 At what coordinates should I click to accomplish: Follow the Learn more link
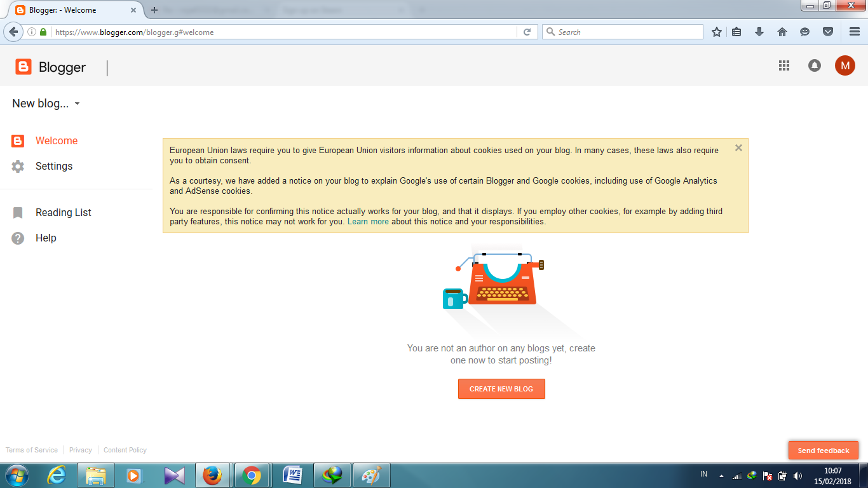pyautogui.click(x=368, y=222)
